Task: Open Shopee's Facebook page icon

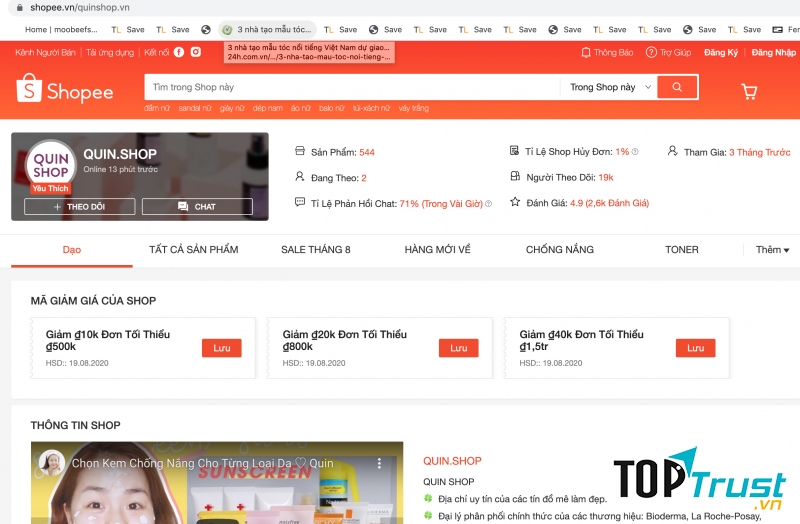Action: coord(179,52)
